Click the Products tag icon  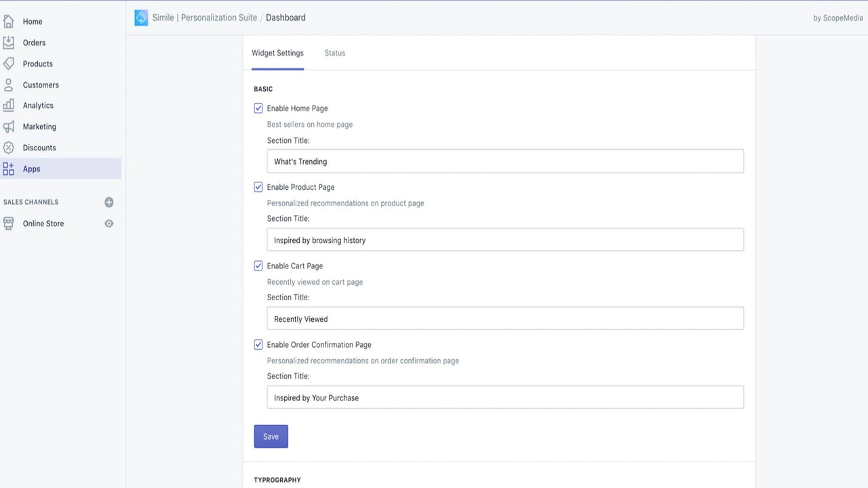(9, 63)
